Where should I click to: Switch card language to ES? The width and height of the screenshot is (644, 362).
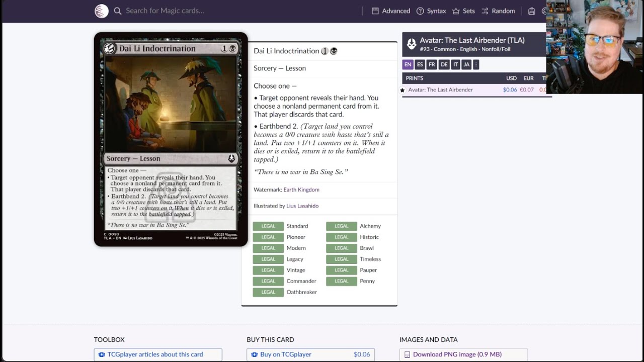pyautogui.click(x=420, y=64)
